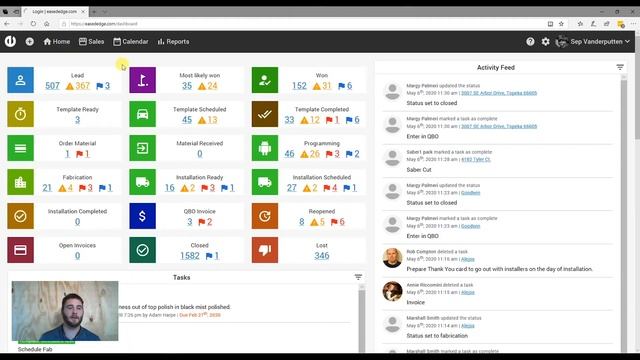Open the Sales menu

click(91, 41)
